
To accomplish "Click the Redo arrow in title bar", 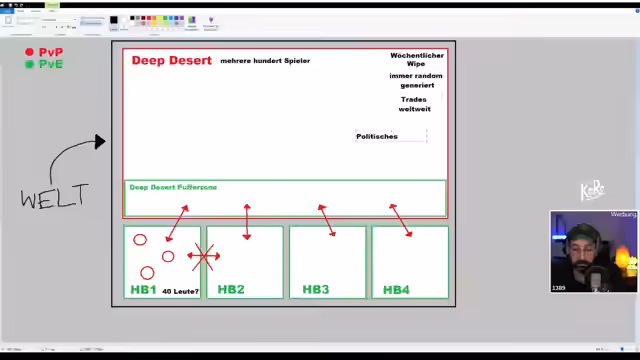I will (21, 5).
